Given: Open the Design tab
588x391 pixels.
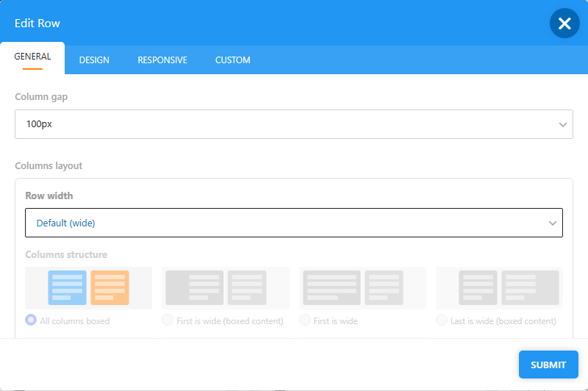Looking at the screenshot, I should 94,60.
